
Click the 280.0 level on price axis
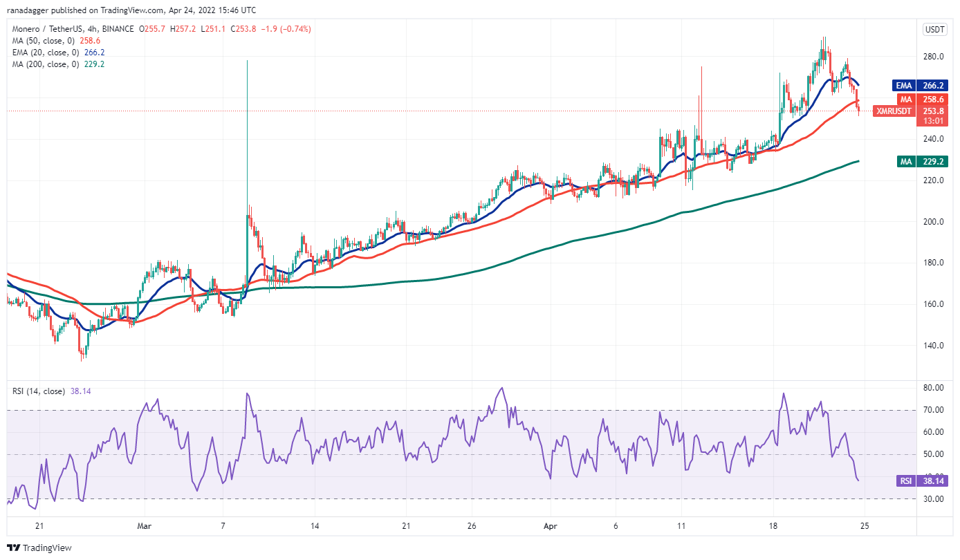point(933,57)
